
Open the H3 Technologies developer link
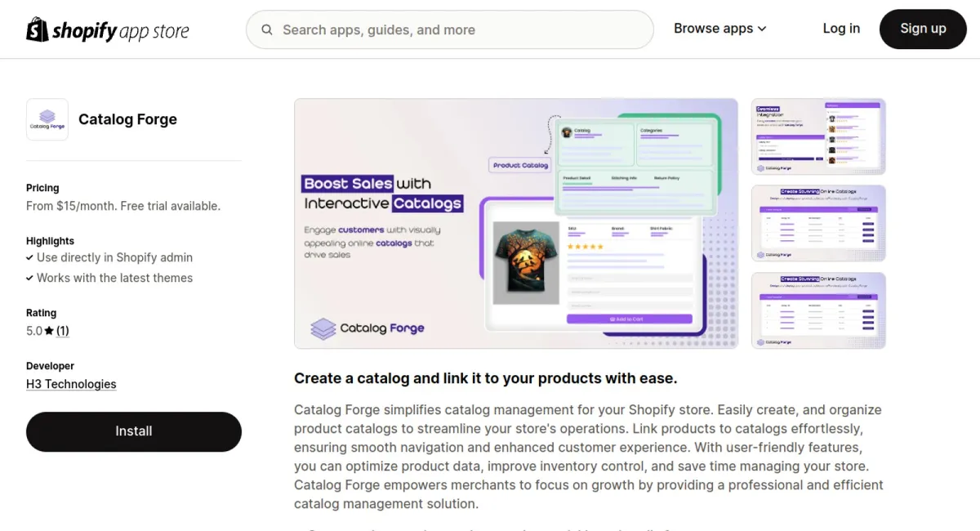[71, 384]
